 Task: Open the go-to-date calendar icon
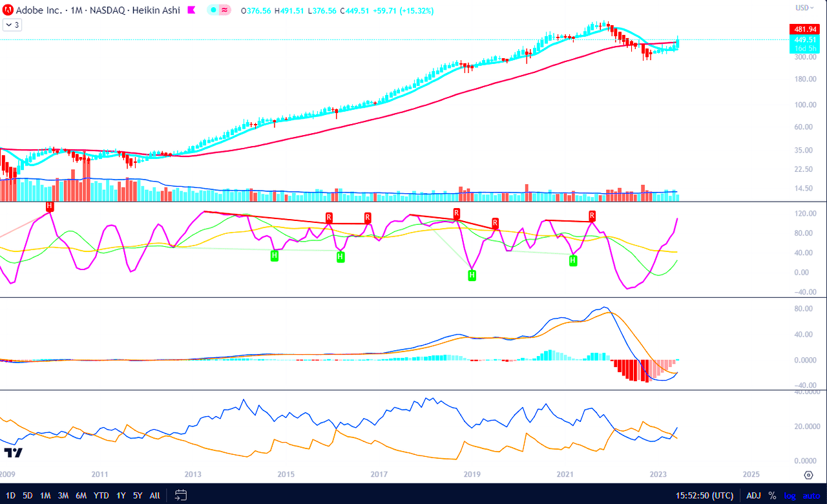[x=181, y=495]
